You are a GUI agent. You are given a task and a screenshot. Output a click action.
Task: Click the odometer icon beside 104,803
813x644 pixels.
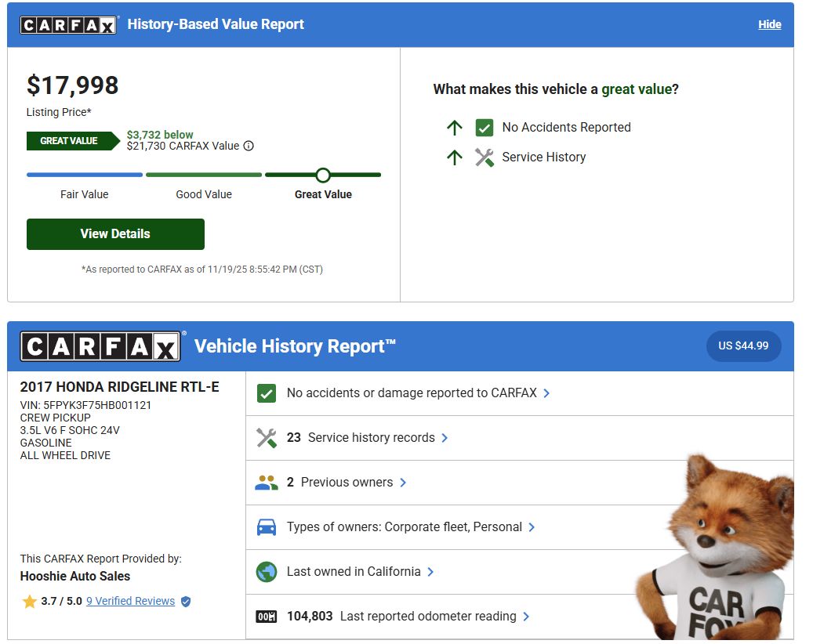click(267, 617)
